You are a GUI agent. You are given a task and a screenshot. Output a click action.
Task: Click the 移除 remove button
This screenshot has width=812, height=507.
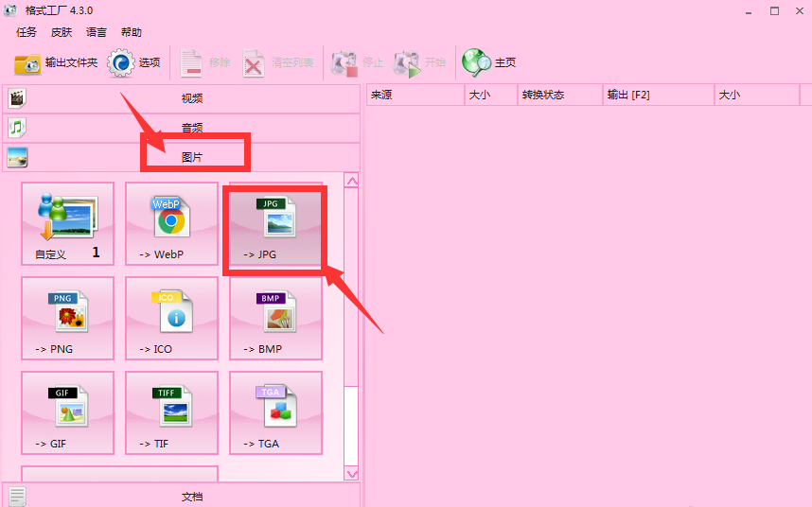[205, 63]
